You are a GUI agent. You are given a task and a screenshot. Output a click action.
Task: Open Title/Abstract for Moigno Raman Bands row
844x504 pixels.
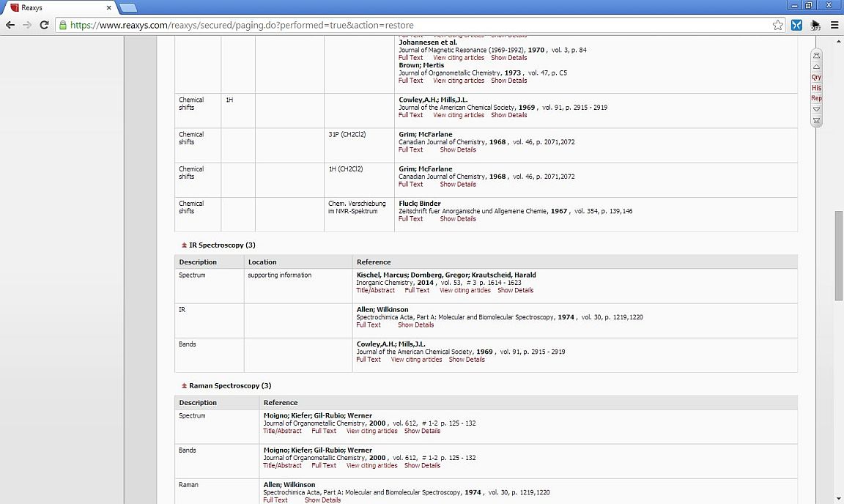(x=282, y=465)
